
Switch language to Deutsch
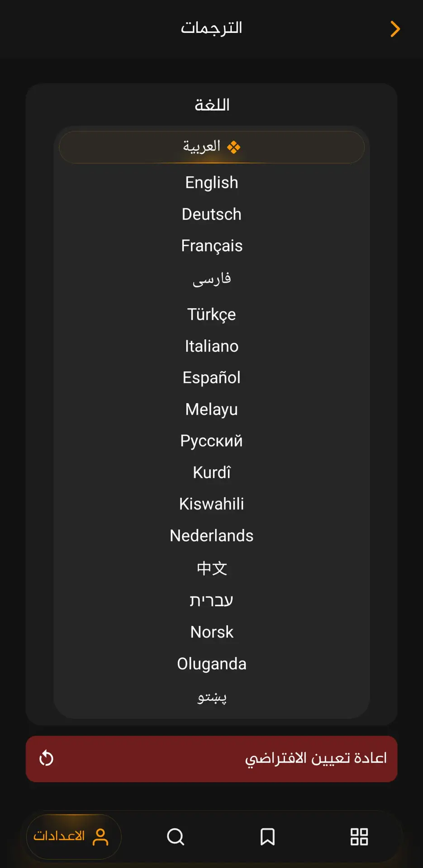[x=211, y=214]
